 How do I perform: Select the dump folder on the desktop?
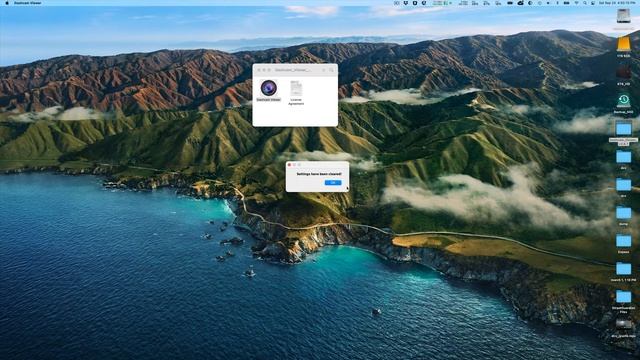coord(623,213)
